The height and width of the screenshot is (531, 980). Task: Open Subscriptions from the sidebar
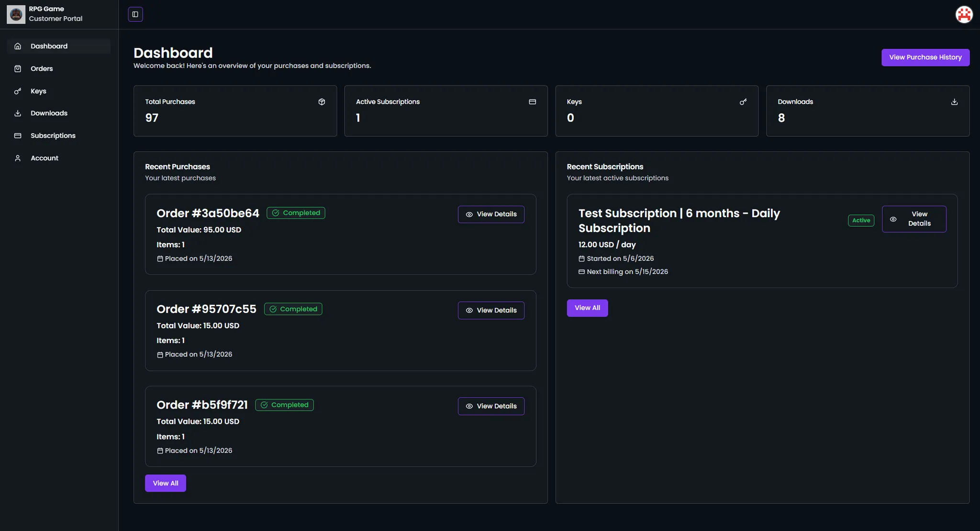coord(58,136)
